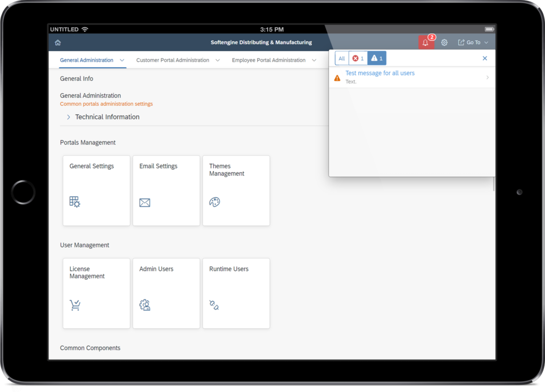Image resolution: width=545 pixels, height=392 pixels.
Task: Open the Admin Users tile
Action: tap(166, 294)
